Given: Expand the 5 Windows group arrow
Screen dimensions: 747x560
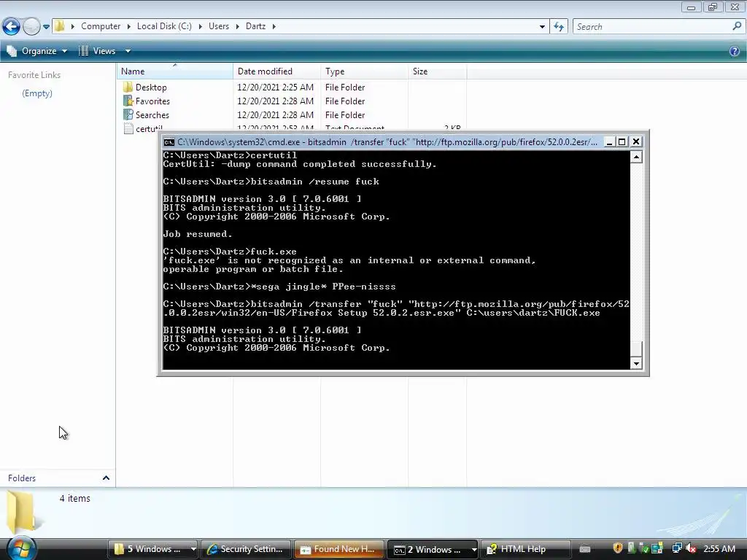Looking at the screenshot, I should 193,549.
